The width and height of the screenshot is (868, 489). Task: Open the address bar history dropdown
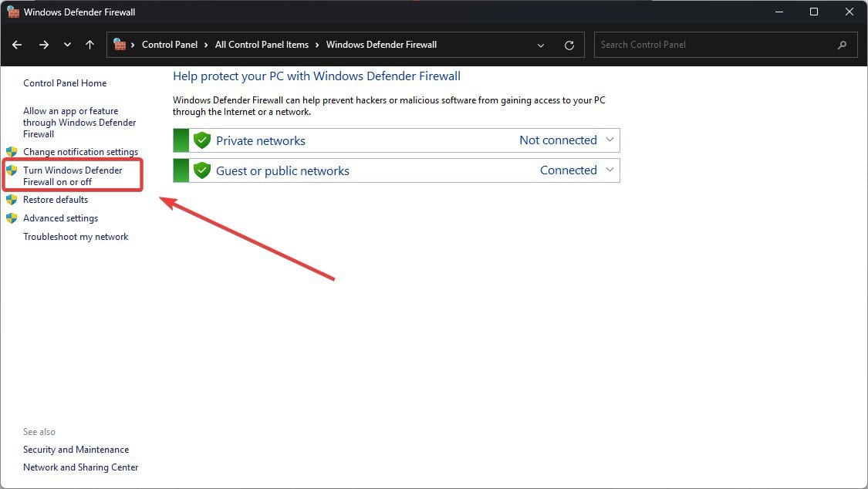(x=540, y=44)
